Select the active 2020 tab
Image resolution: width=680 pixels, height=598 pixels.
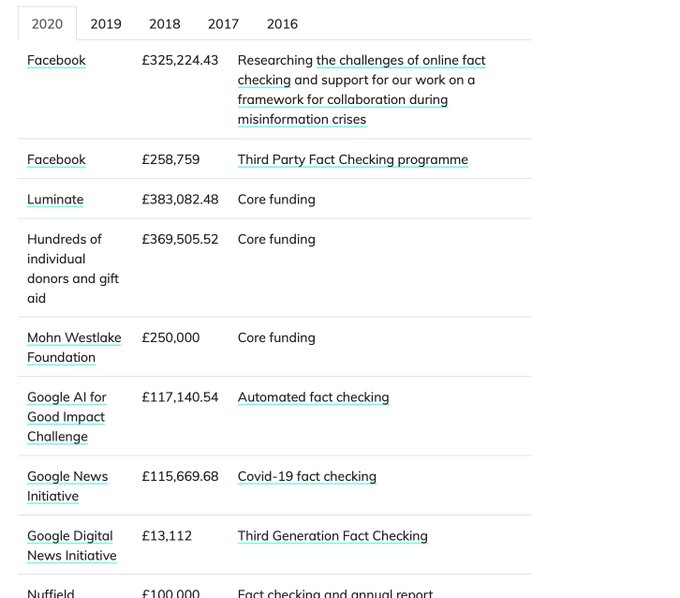(x=47, y=24)
